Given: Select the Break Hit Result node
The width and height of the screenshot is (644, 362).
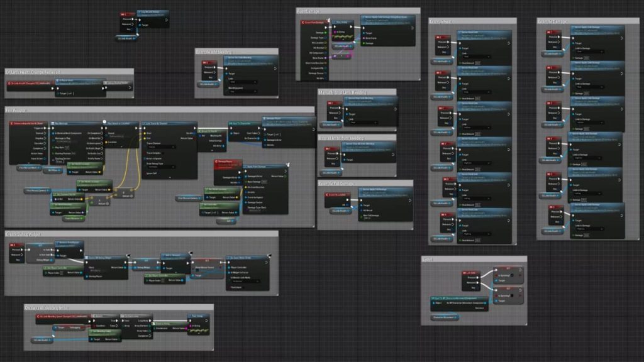Looking at the screenshot, I should pos(212,140).
